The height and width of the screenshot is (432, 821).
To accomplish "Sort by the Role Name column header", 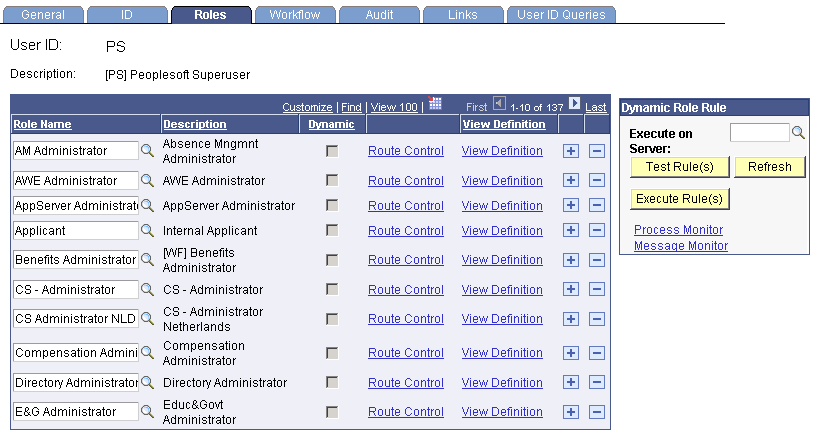I will [42, 124].
